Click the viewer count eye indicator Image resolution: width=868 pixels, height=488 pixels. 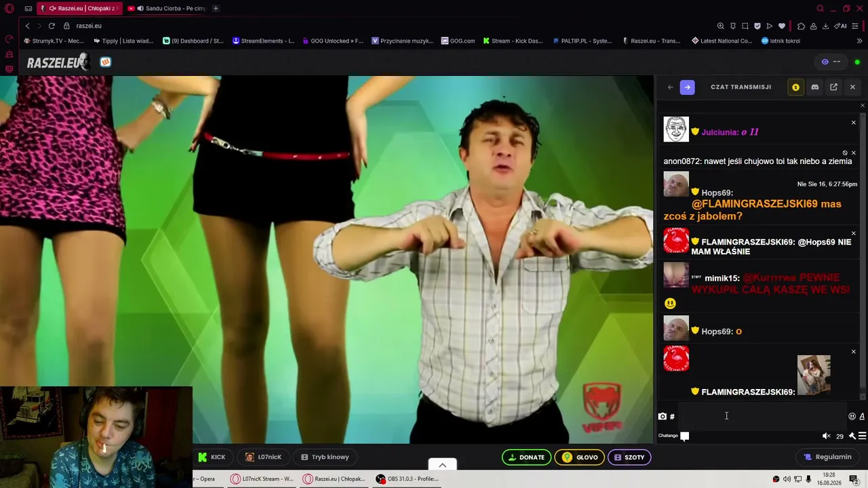click(831, 62)
